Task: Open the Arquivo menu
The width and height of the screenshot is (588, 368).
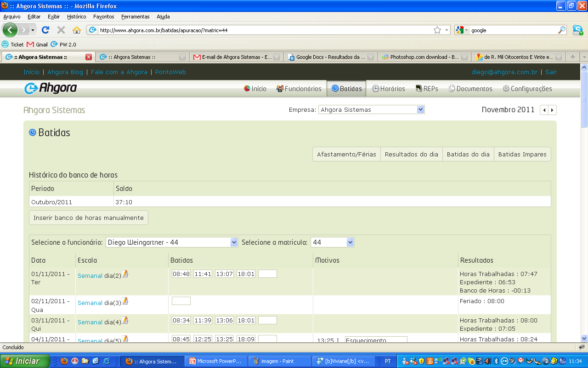Action: [x=12, y=17]
